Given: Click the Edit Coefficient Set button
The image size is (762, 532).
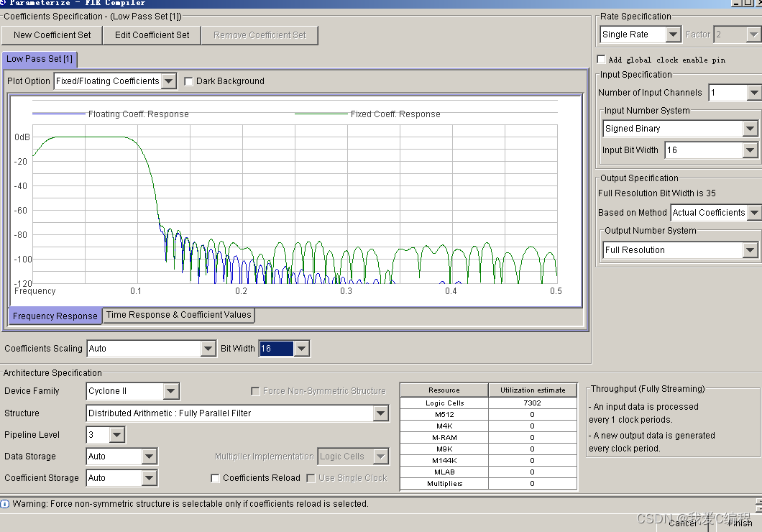Looking at the screenshot, I should tap(152, 35).
